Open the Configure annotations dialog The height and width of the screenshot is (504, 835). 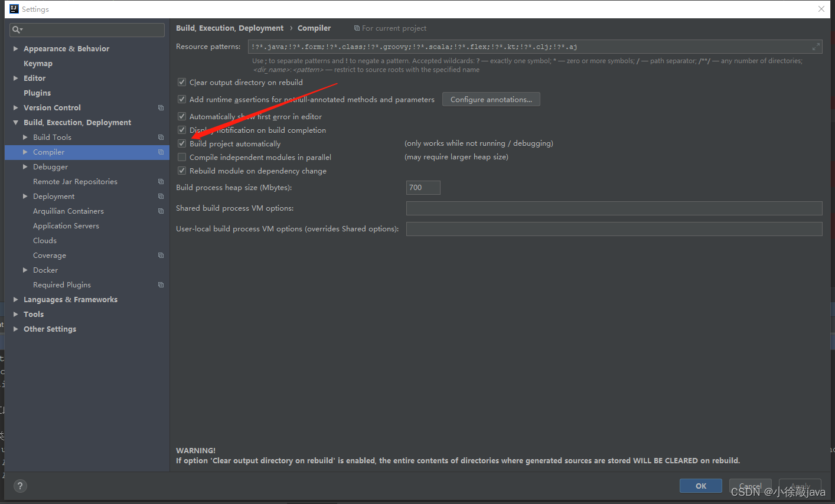click(491, 99)
